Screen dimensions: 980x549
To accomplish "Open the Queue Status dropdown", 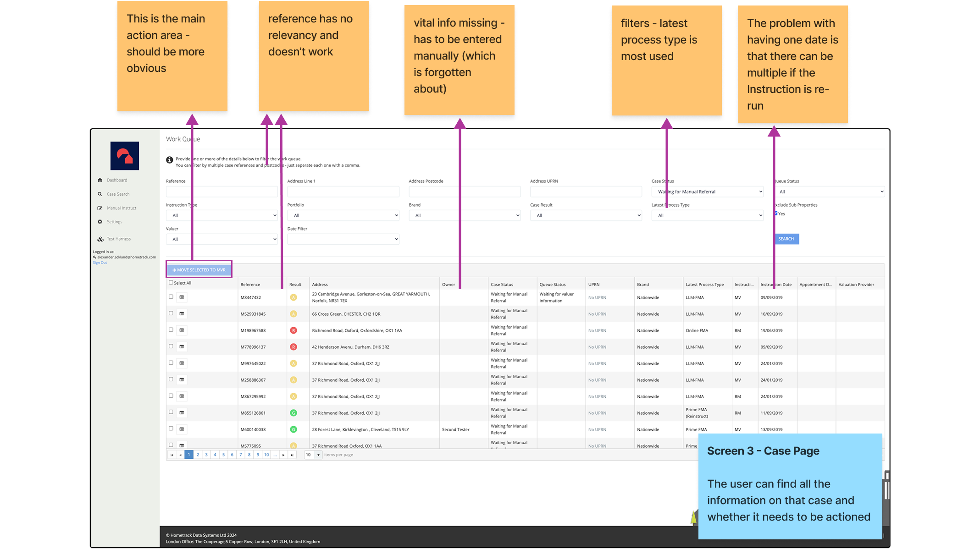I will (x=829, y=192).
